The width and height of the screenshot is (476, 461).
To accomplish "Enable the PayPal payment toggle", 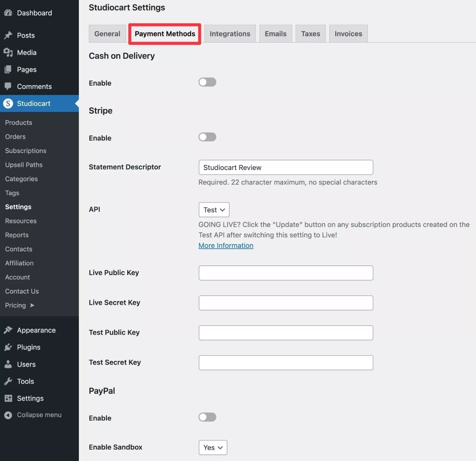I will click(207, 417).
